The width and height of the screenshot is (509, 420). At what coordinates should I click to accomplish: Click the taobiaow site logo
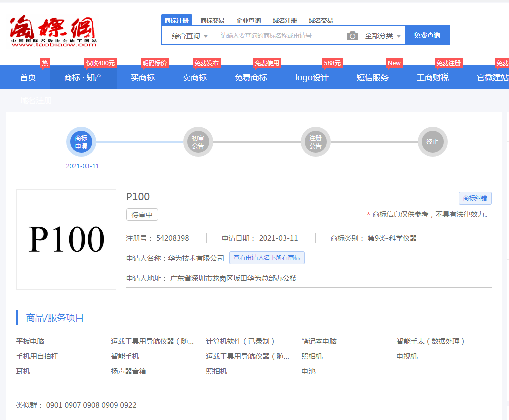[53, 31]
